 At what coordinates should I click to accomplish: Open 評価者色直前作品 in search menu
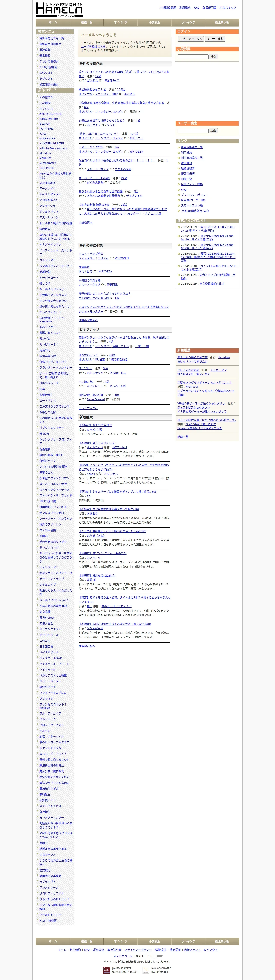tap(50, 44)
